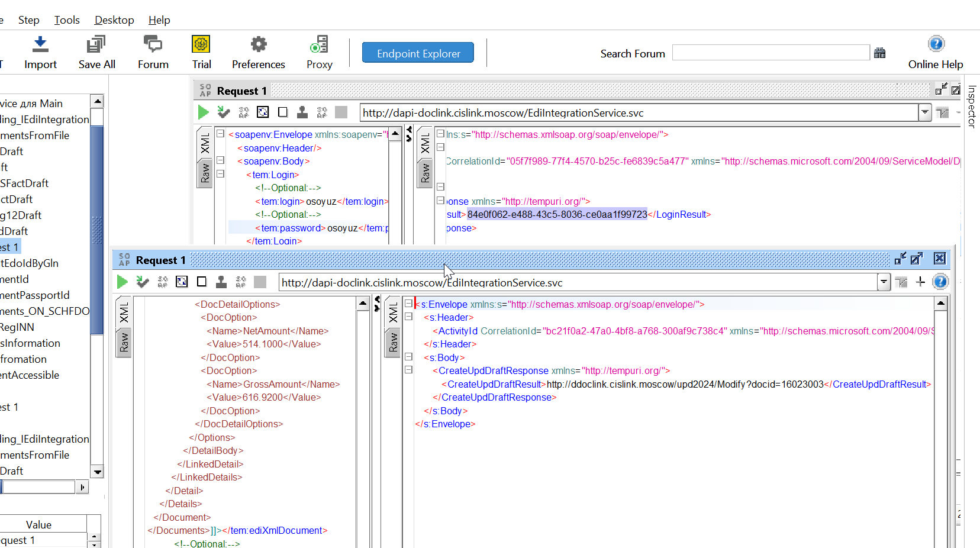This screenshot has height=548, width=980.
Task: Collapse the s:Body node in response
Action: click(408, 357)
